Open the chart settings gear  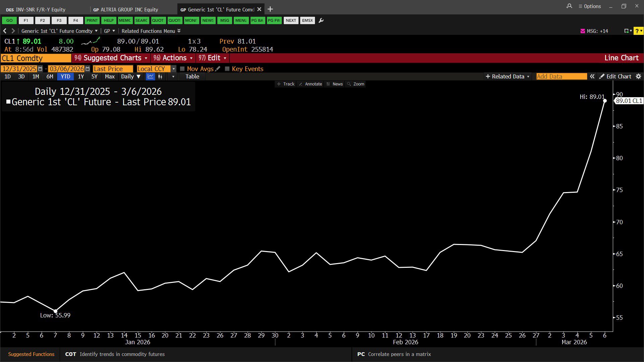pos(638,76)
